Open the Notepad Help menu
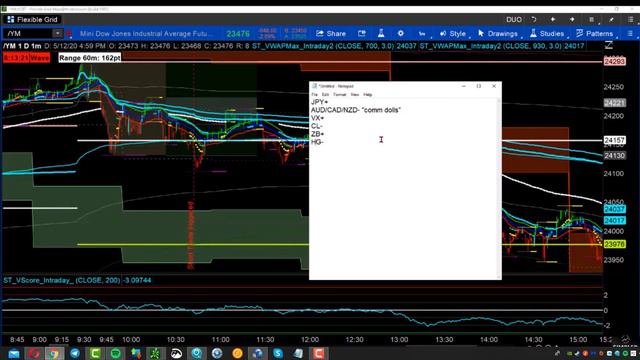Image resolution: width=640 pixels, height=360 pixels. (x=368, y=95)
